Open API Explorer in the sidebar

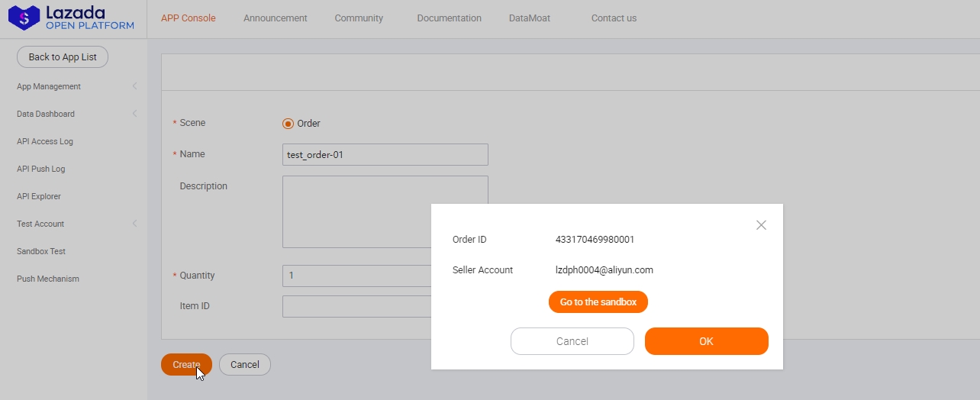(39, 196)
